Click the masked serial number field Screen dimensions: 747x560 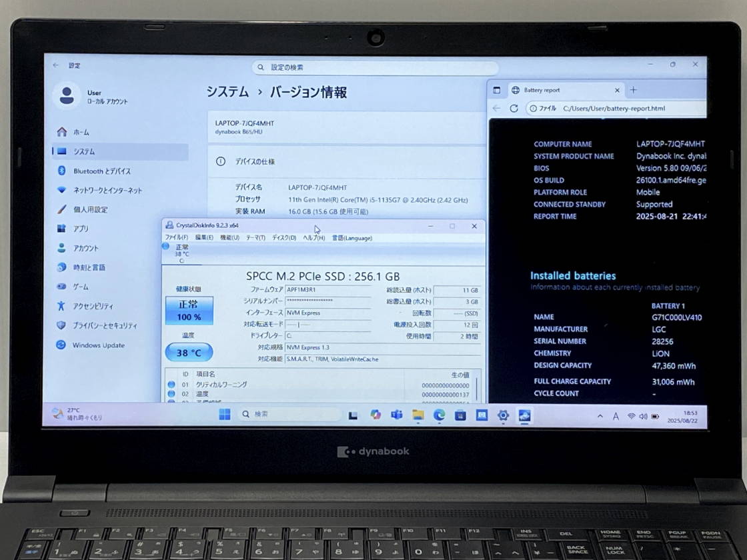(327, 301)
